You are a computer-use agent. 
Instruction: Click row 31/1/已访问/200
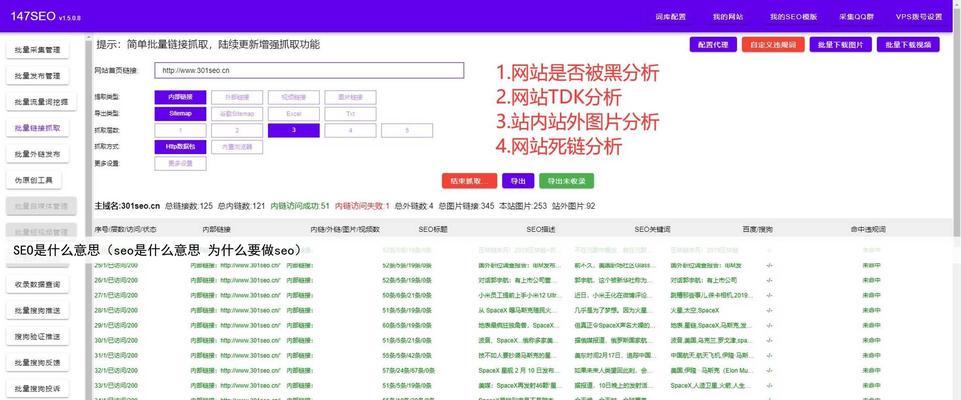point(116,355)
